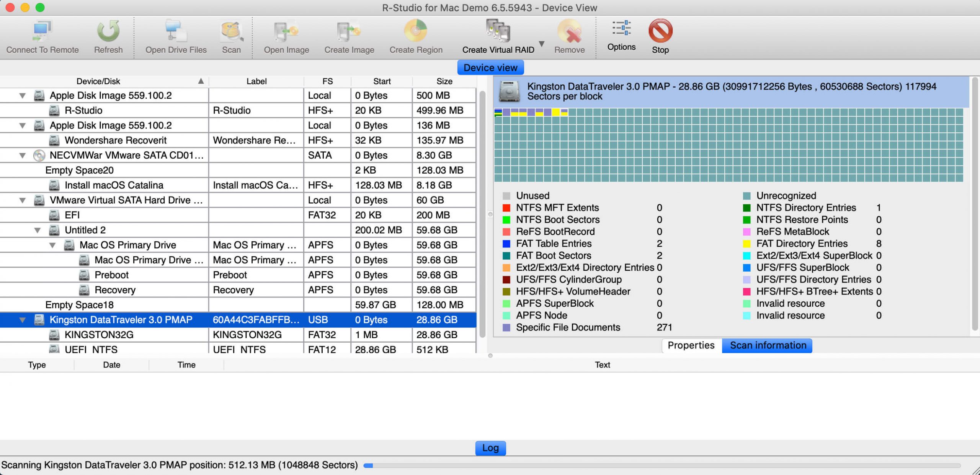This screenshot has height=475, width=980.
Task: Click the device list vertical scrollbar
Action: click(x=482, y=214)
